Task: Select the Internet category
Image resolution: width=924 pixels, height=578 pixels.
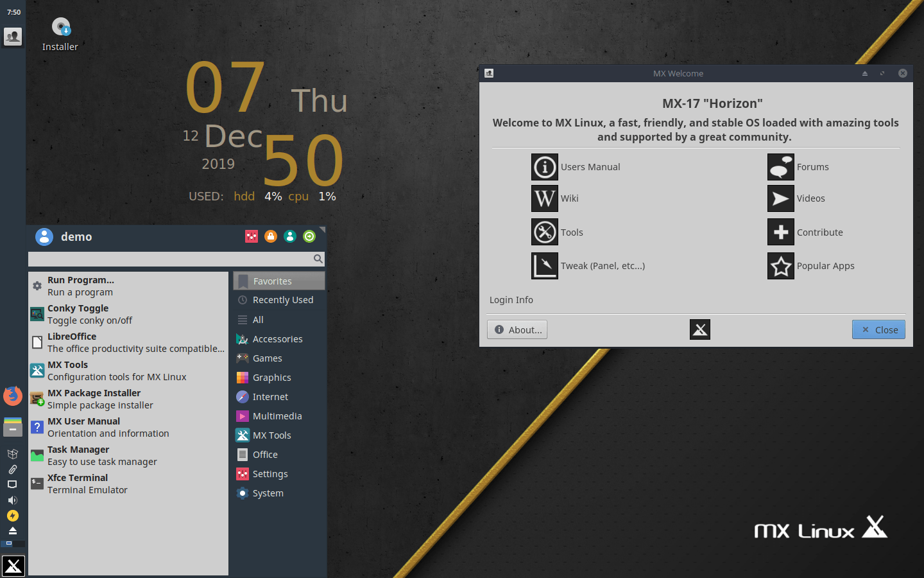Action: tap(279, 396)
